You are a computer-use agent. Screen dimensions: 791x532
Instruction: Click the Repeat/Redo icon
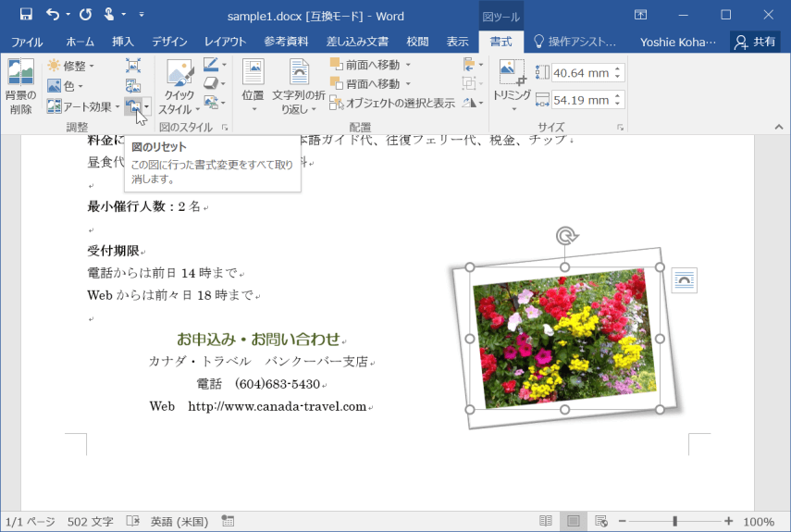pos(85,14)
